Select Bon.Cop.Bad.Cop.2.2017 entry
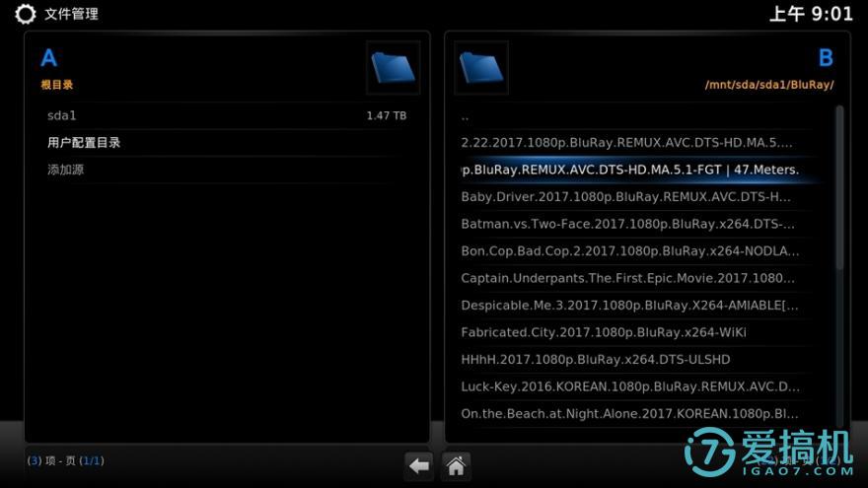Screen dimensions: 868x488 (631, 251)
